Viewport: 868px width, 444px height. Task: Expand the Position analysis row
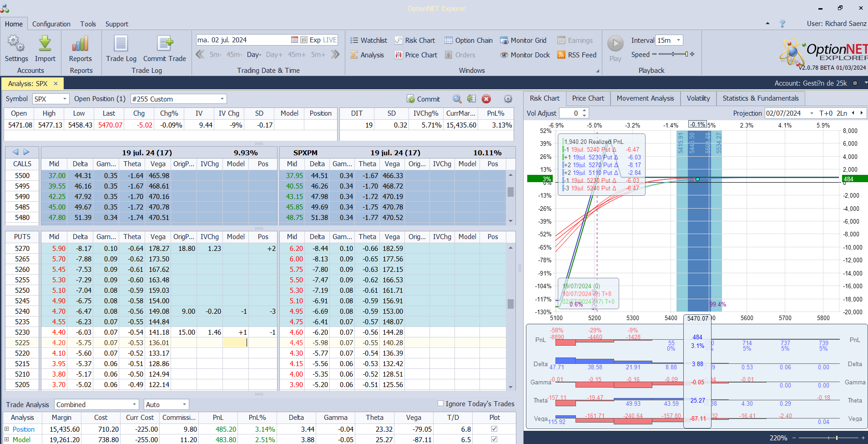point(7,429)
